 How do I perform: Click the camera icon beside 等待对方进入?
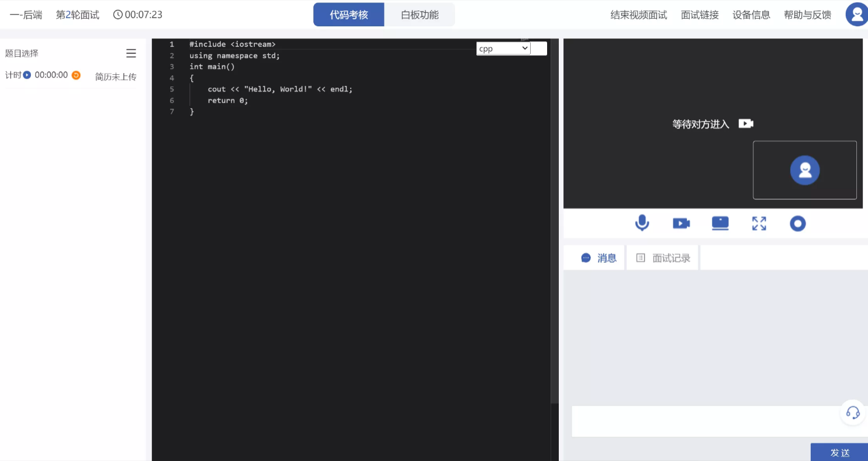746,124
